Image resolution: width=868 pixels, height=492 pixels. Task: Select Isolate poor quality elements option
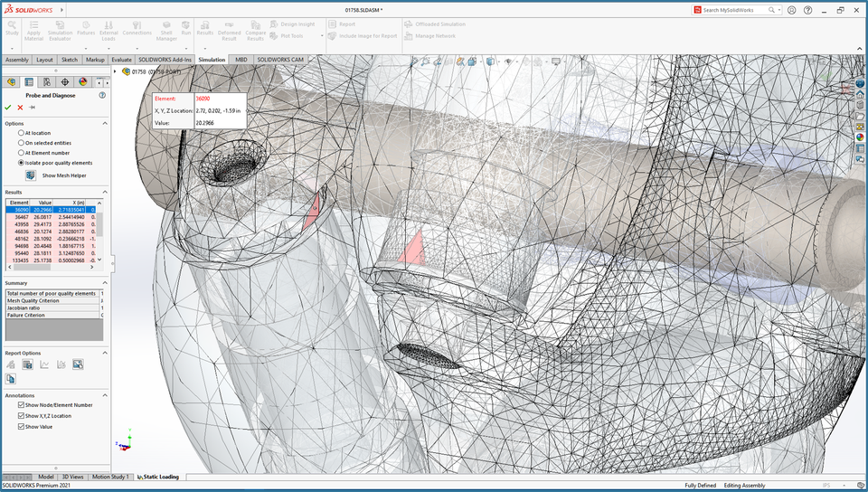point(21,163)
